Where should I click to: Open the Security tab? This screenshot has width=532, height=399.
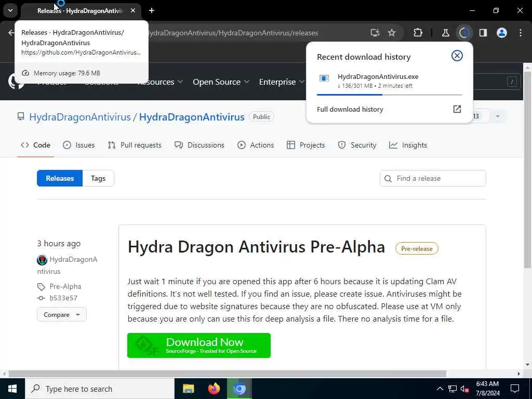click(x=357, y=145)
